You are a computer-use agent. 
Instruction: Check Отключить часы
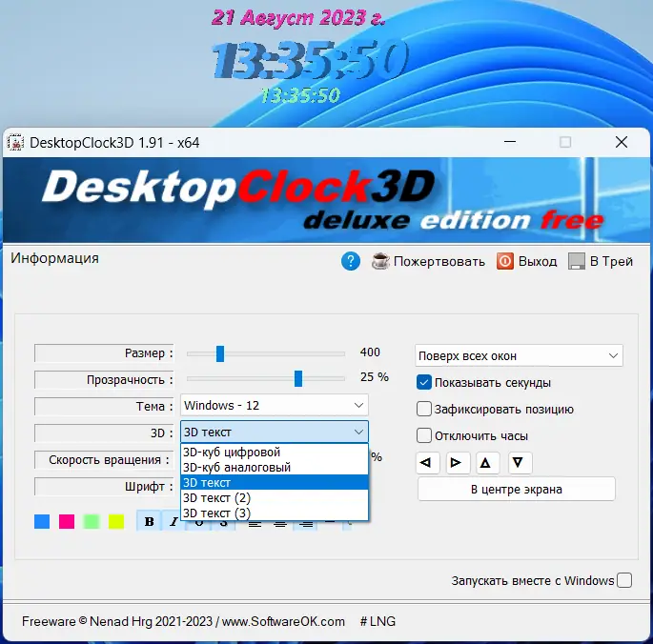[424, 435]
